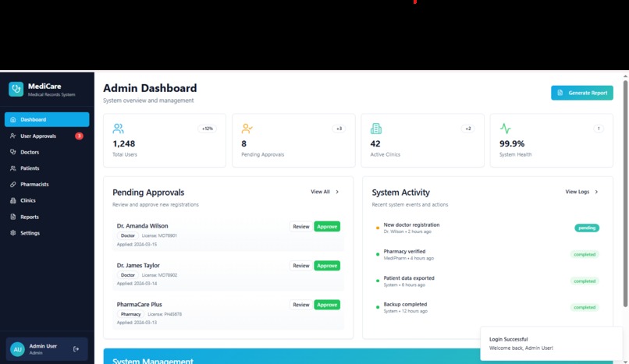Click the Pharmacists pill icon in sidebar

click(x=12, y=184)
